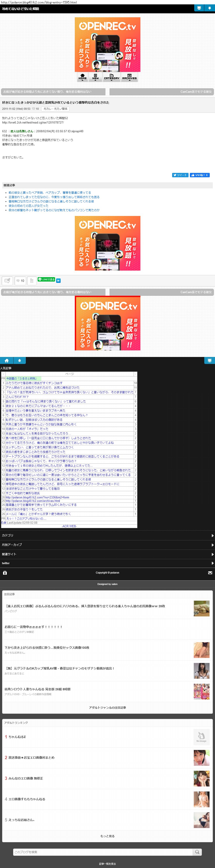Click the down arrow icon in top header

[x=209, y=8]
